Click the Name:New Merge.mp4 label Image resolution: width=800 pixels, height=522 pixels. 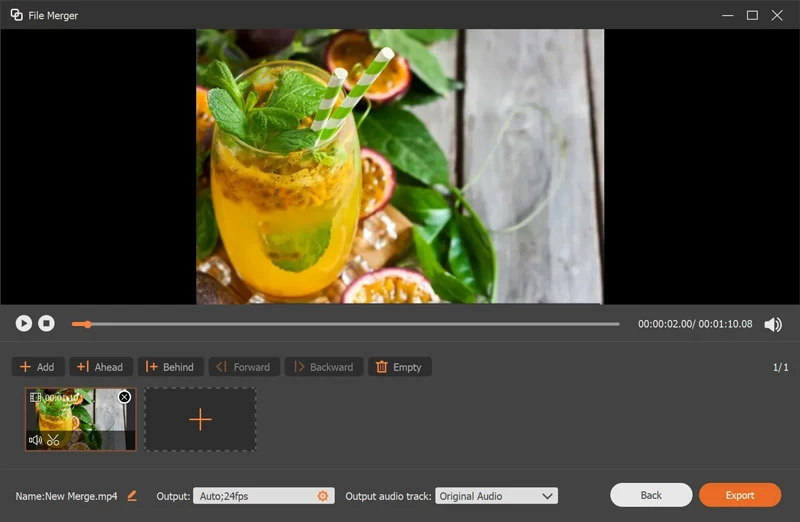66,496
